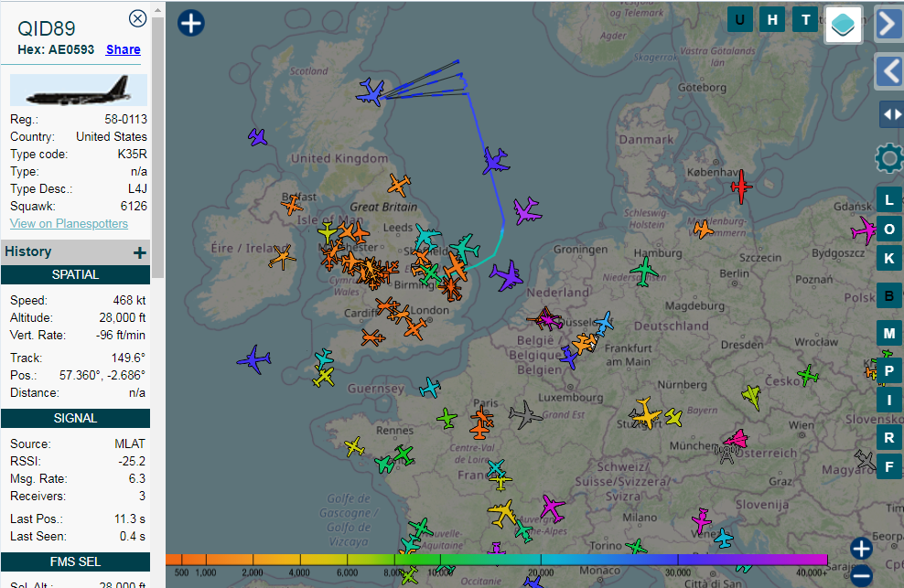
Task: Select the orange aircraft near Mecklenburg-Vorpommern
Action: (x=704, y=230)
